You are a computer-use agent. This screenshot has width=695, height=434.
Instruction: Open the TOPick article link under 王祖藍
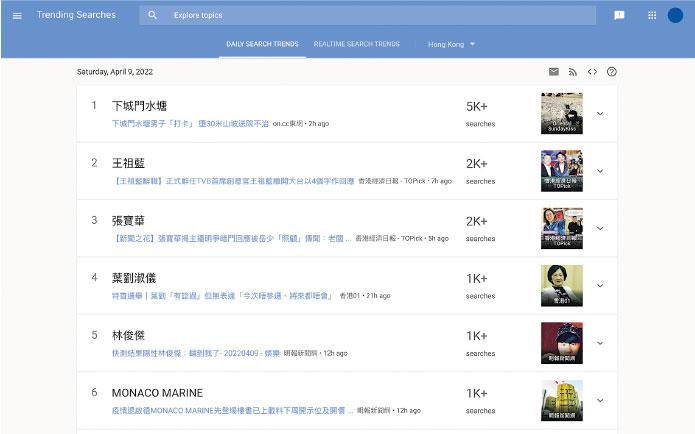(x=233, y=181)
